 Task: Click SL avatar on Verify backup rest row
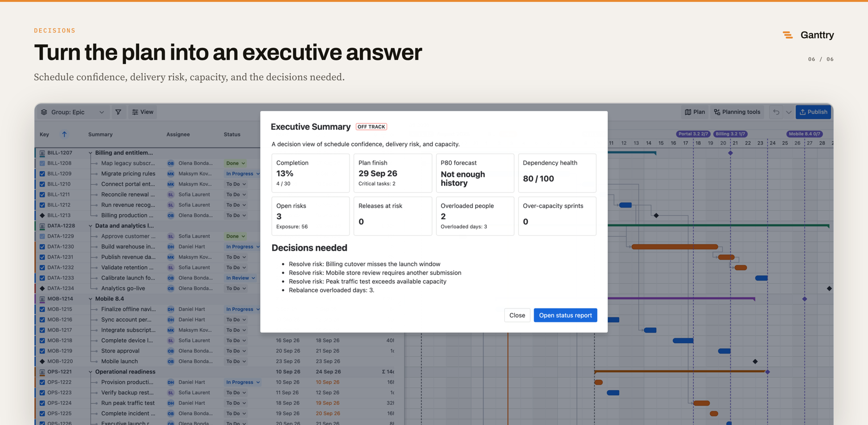171,393
